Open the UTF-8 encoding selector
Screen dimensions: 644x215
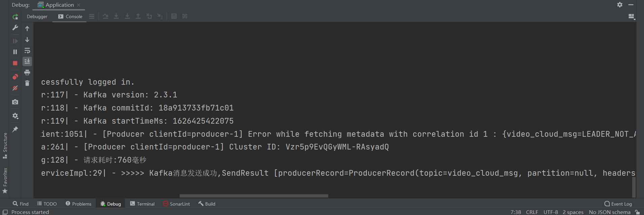pyautogui.click(x=551, y=212)
